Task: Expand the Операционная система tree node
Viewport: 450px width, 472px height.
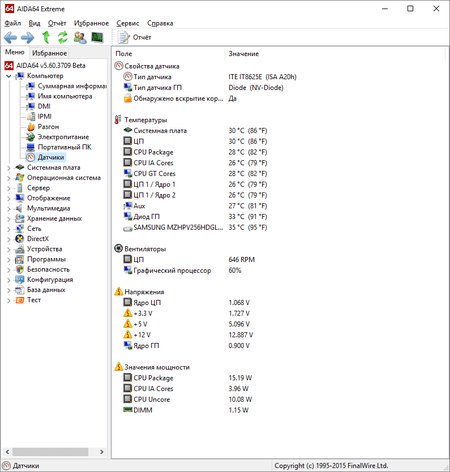Action: pyautogui.click(x=9, y=178)
